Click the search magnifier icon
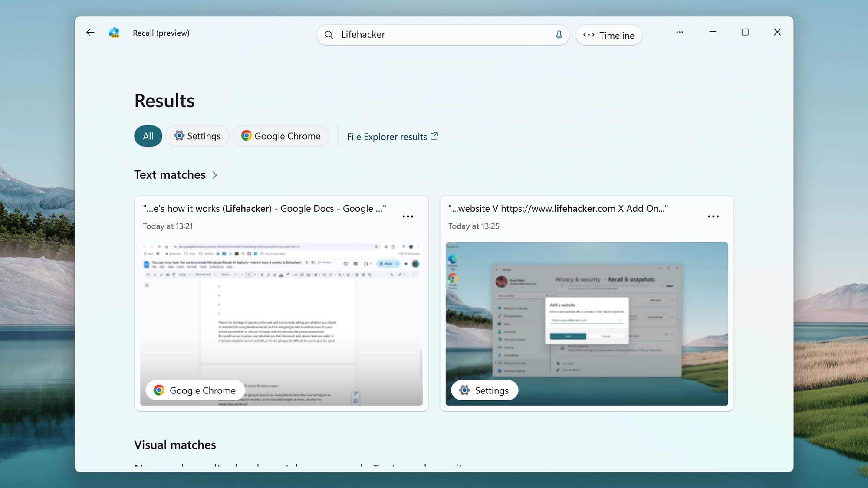Screen dimensions: 868x488 point(329,35)
